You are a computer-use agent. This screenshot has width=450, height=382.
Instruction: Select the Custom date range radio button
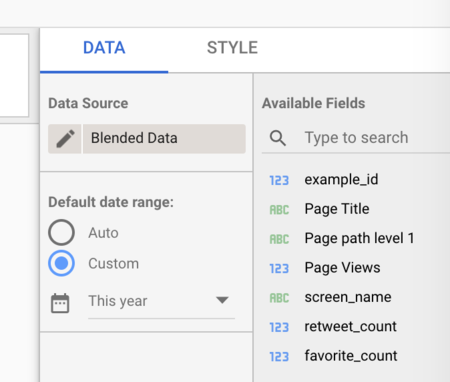pyautogui.click(x=61, y=263)
